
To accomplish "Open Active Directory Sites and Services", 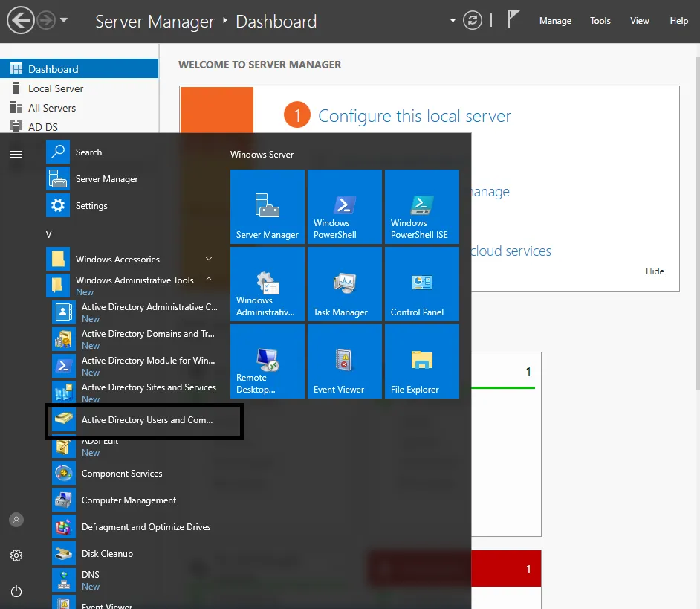I will click(137, 393).
